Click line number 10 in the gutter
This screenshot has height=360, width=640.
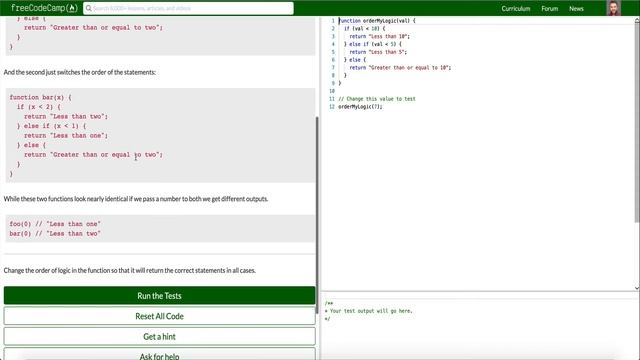pos(331,91)
